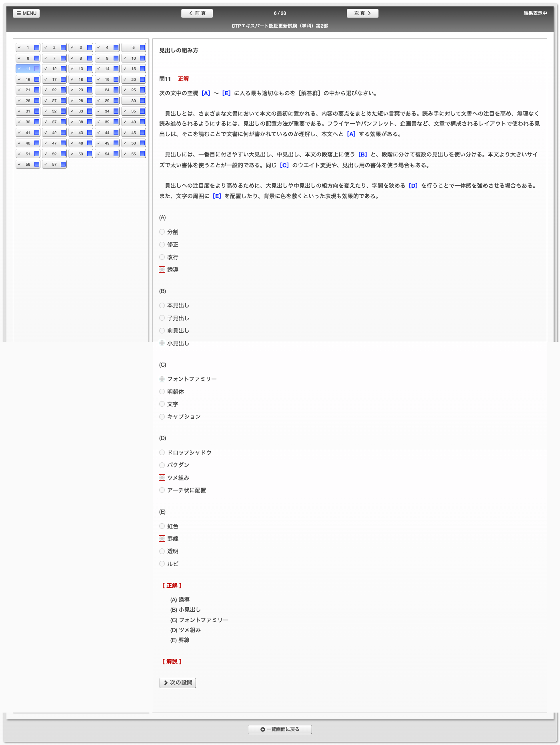The width and height of the screenshot is (560, 745).
Task: Go to previous page with 前頁 button
Action: pos(197,13)
